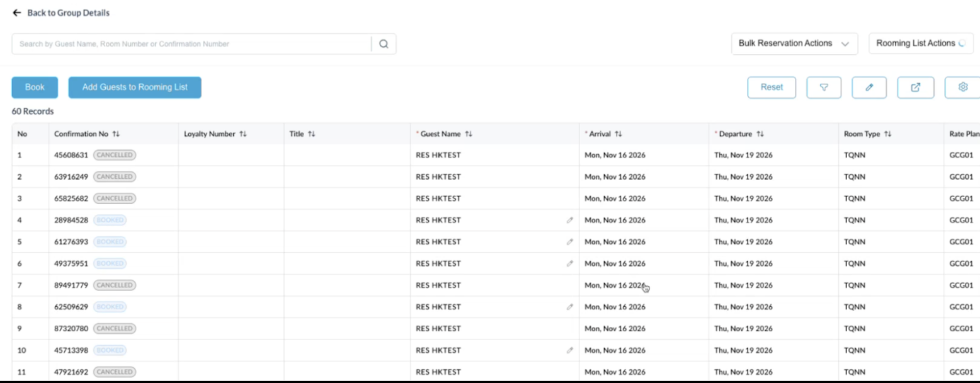Click the pencil edit toolbar button
Screen dimensions: 980x383
(x=869, y=88)
